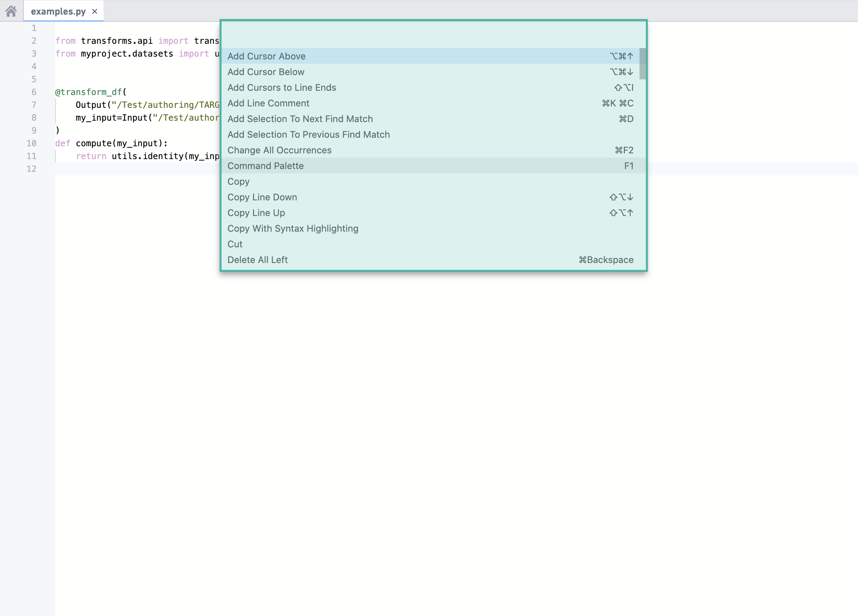Click 'transforms.api' in the first import line
The image size is (858, 616).
click(116, 41)
